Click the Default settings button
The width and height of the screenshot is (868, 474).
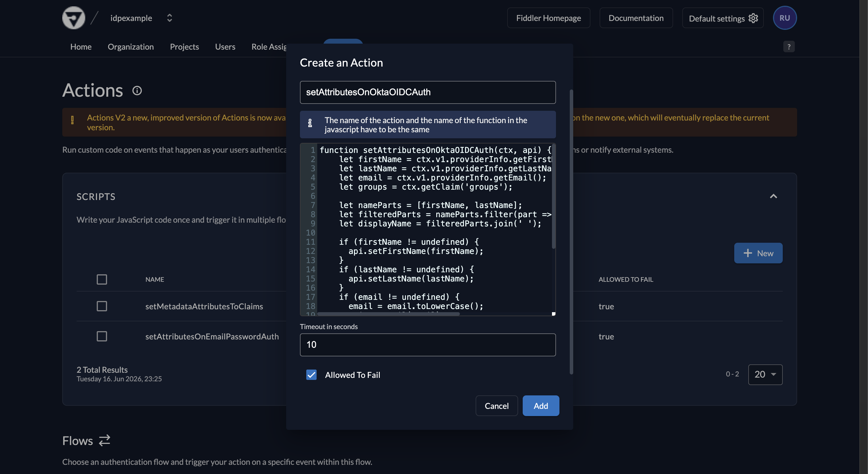click(x=722, y=18)
